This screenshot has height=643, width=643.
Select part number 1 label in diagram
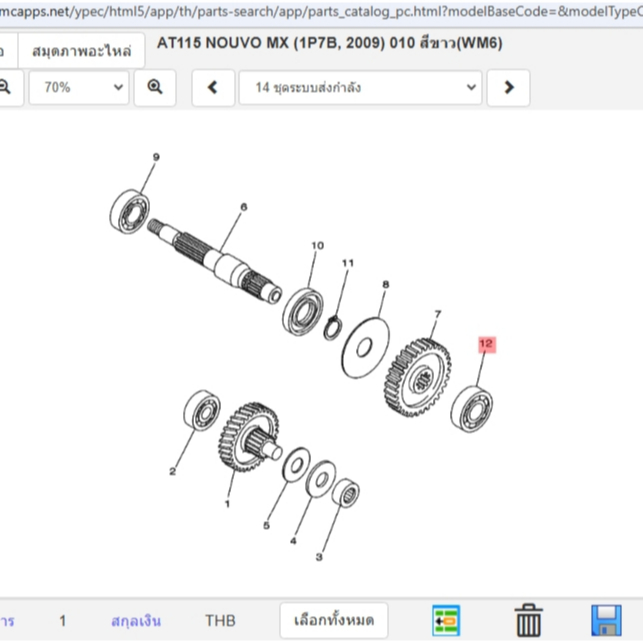point(228,503)
